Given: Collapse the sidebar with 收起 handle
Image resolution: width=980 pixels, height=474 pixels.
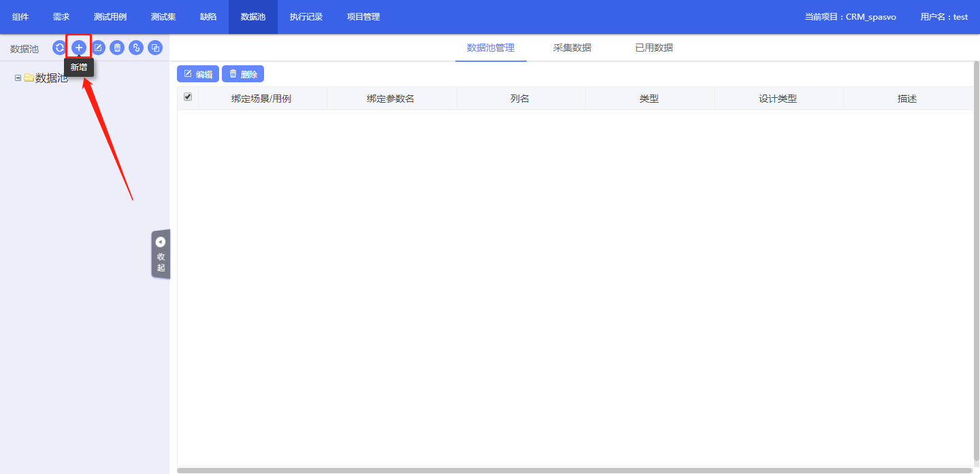Looking at the screenshot, I should (x=161, y=254).
